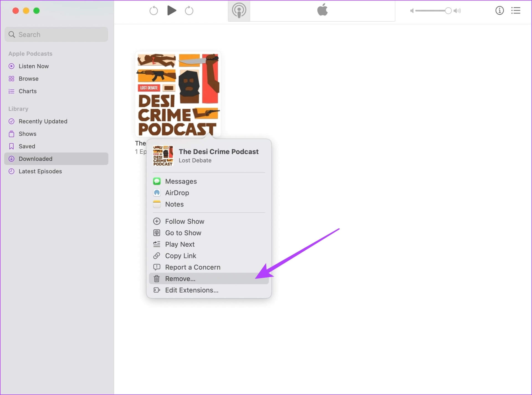Click the queue icon beside Play Next
Screen dimensions: 532x395
157,244
